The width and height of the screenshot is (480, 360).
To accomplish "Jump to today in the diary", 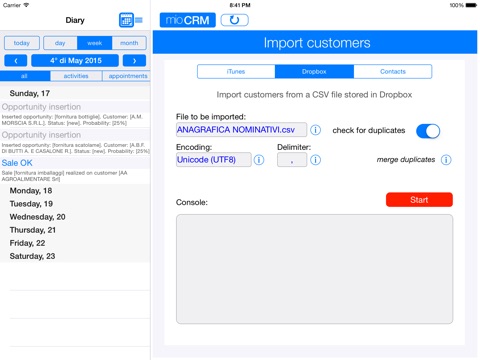I will pos(22,43).
